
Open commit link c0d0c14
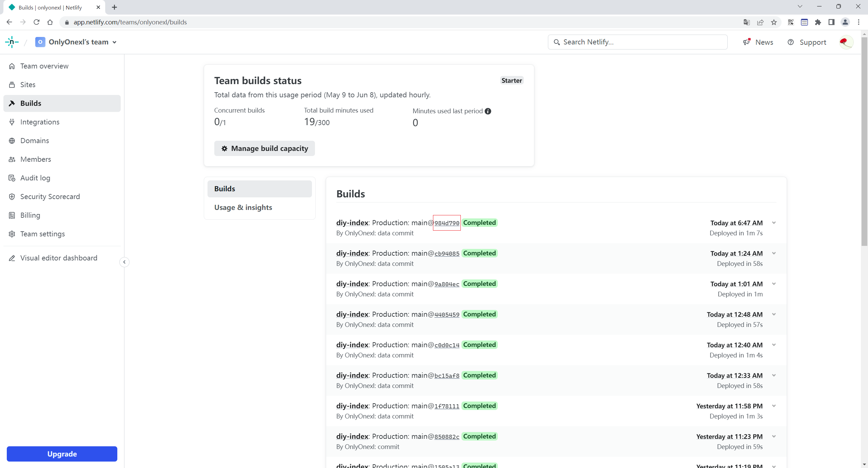[x=447, y=345]
